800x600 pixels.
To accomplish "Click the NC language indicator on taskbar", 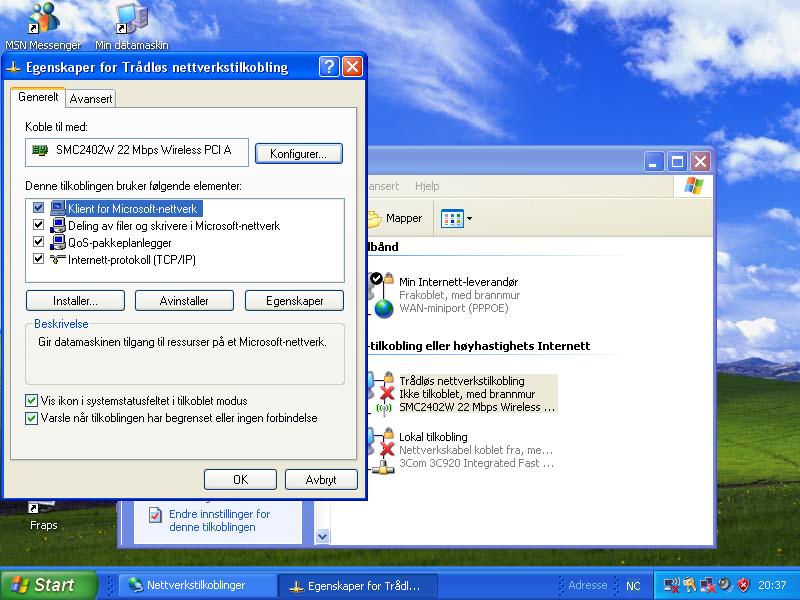I will (633, 586).
